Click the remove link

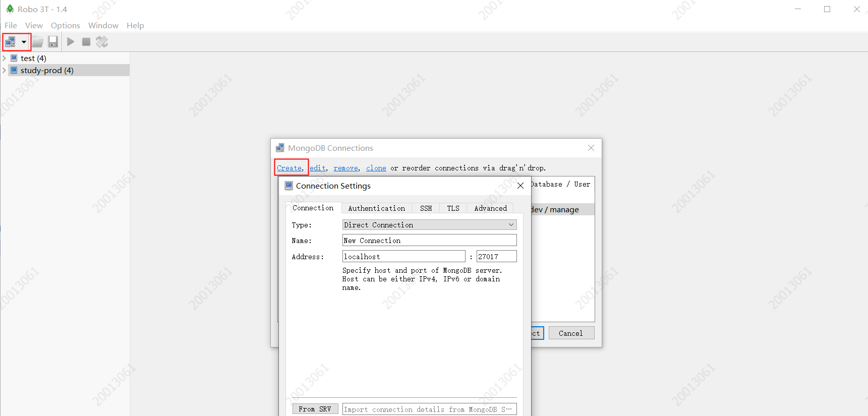click(x=346, y=168)
